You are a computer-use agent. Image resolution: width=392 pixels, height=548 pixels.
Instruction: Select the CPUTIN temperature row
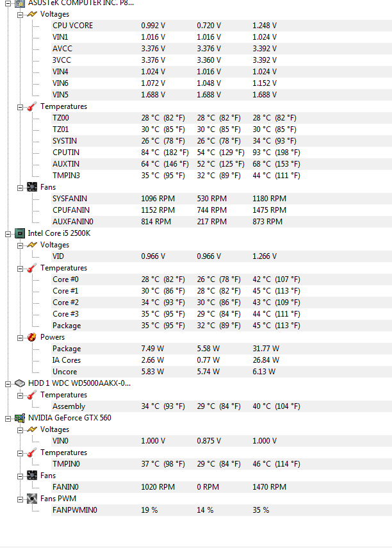coord(222,153)
